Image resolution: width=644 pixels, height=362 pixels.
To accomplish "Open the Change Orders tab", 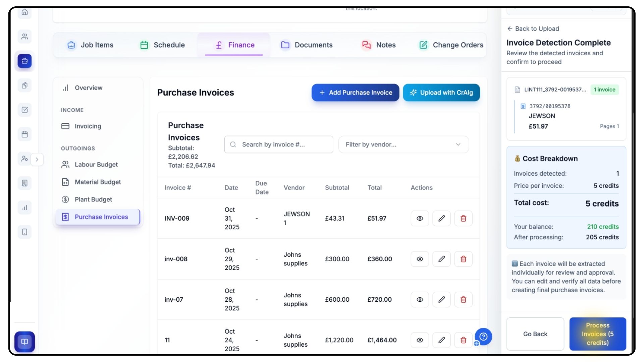I will tap(451, 45).
